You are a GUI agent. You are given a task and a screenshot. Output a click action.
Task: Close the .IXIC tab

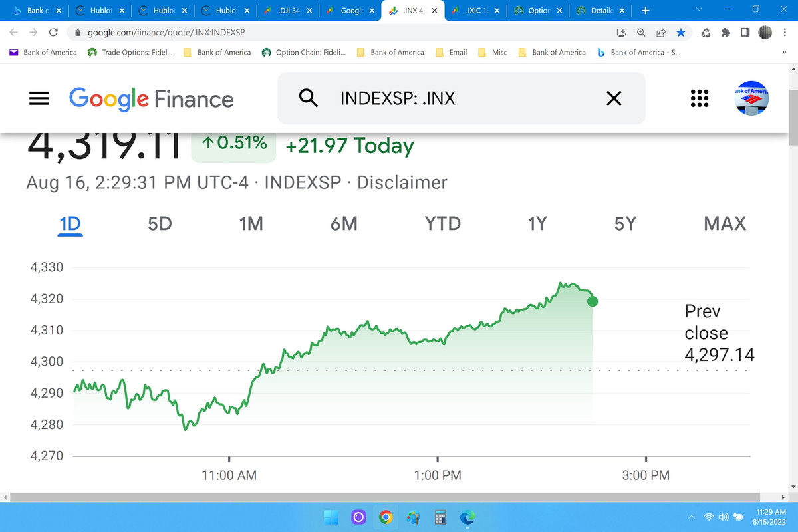(x=497, y=11)
